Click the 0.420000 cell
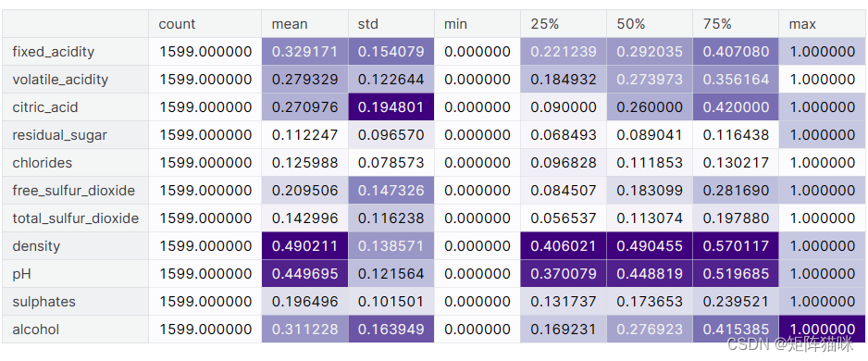 point(736,106)
